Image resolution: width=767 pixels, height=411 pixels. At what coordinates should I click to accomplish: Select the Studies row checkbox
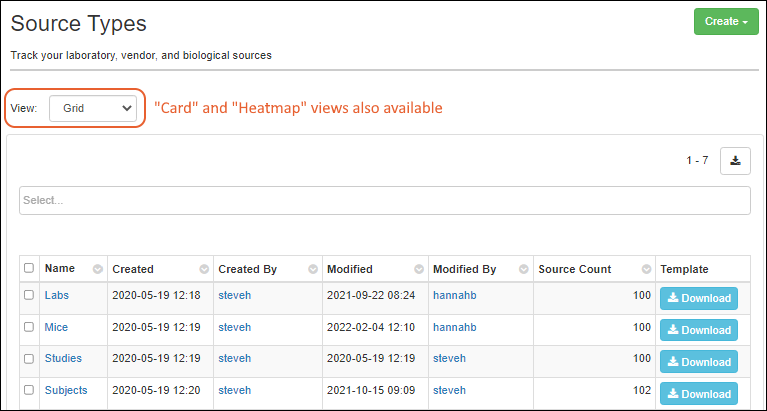(29, 358)
